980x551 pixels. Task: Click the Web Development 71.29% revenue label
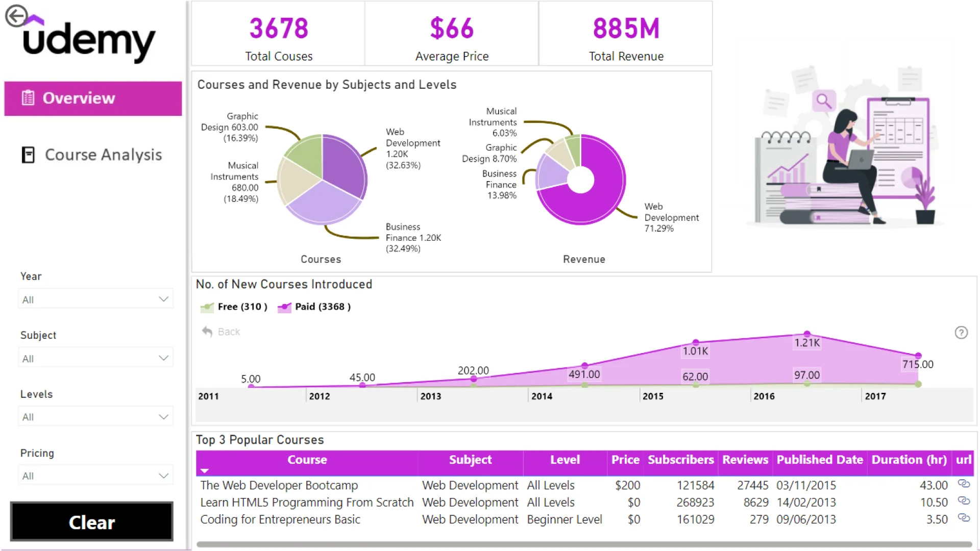click(x=671, y=217)
